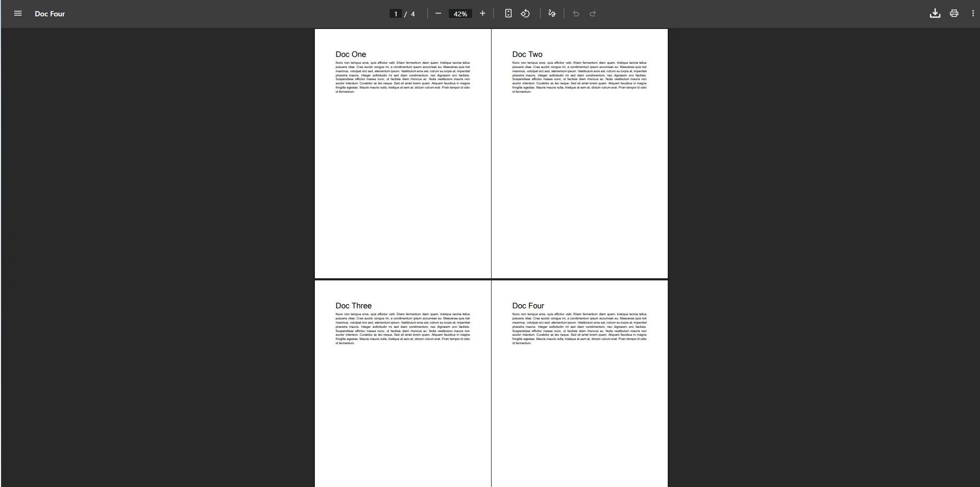Rotate the pages counterclockwise
Screen dimensions: 980x487
point(525,13)
